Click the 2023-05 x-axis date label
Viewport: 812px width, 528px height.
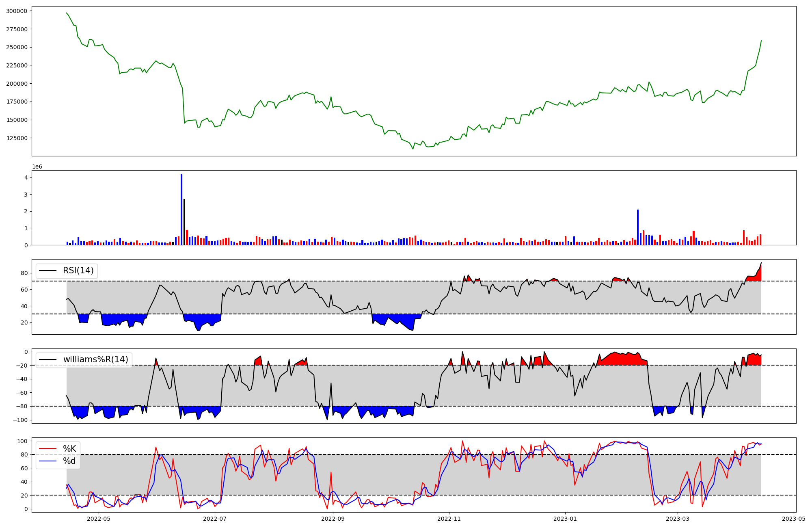pyautogui.click(x=794, y=519)
